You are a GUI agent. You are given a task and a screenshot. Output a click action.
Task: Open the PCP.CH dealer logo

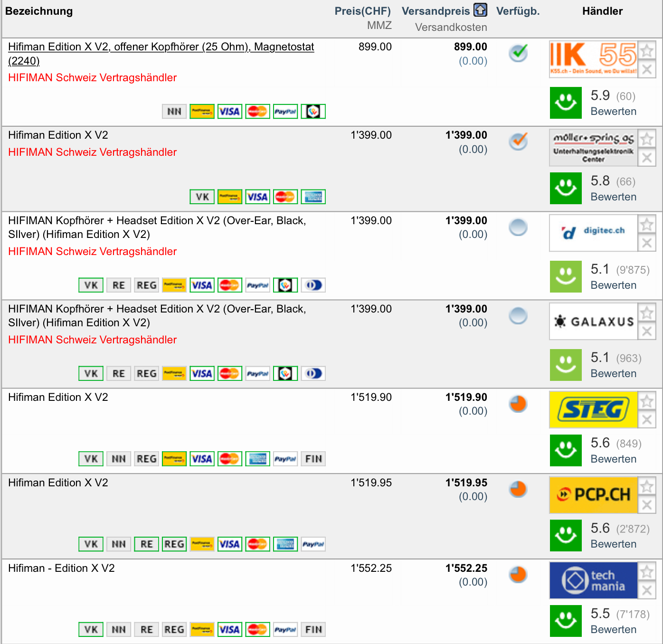click(x=593, y=495)
